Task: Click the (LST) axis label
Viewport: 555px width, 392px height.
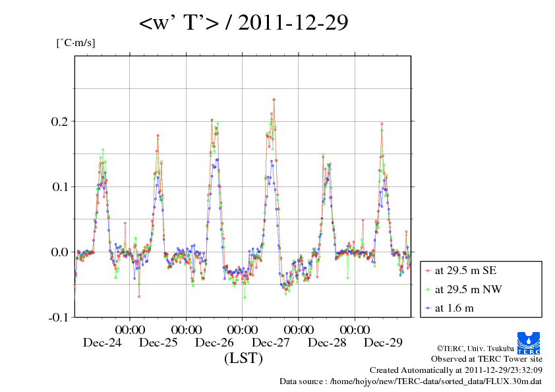Action: point(243,358)
